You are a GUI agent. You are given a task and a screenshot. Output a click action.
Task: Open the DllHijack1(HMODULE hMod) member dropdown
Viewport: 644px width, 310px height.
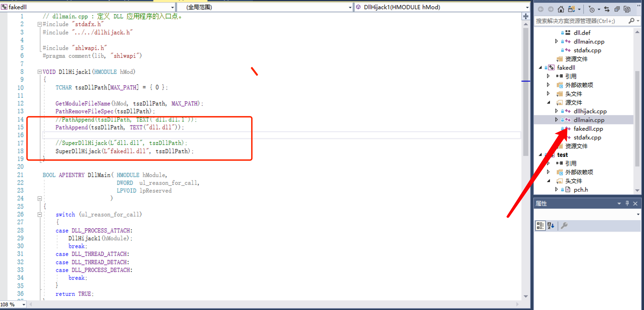coord(527,8)
